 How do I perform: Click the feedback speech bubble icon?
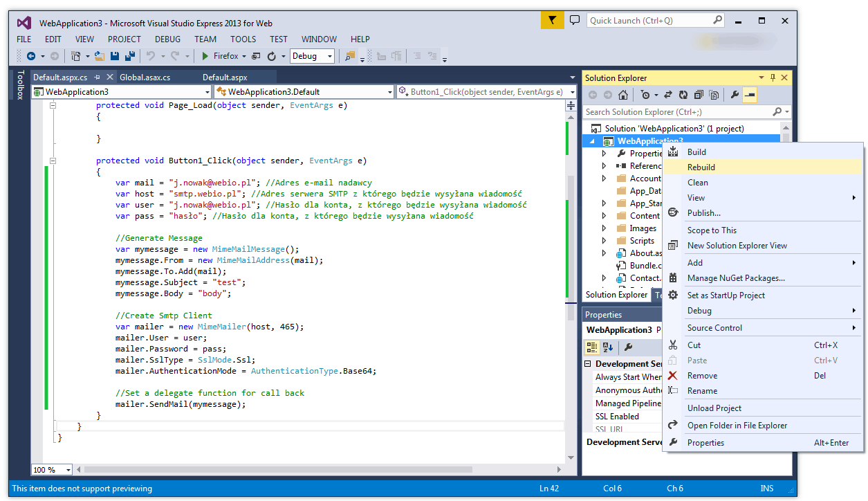tap(575, 20)
